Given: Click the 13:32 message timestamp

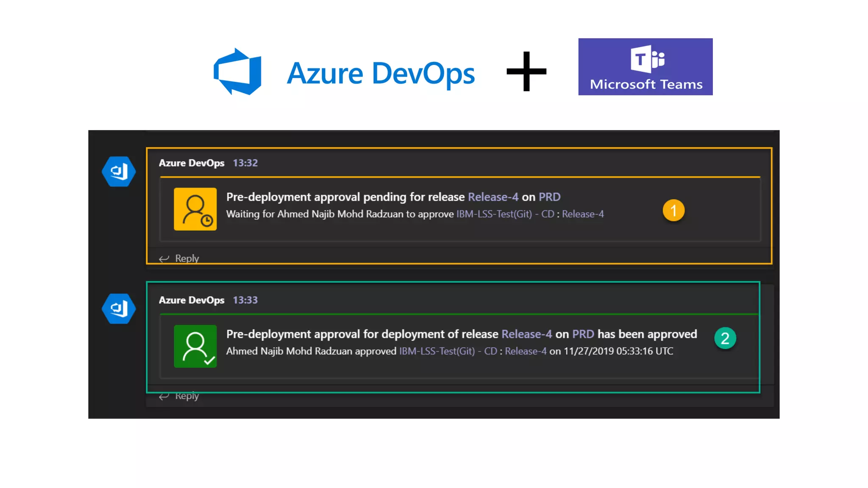Looking at the screenshot, I should (245, 163).
